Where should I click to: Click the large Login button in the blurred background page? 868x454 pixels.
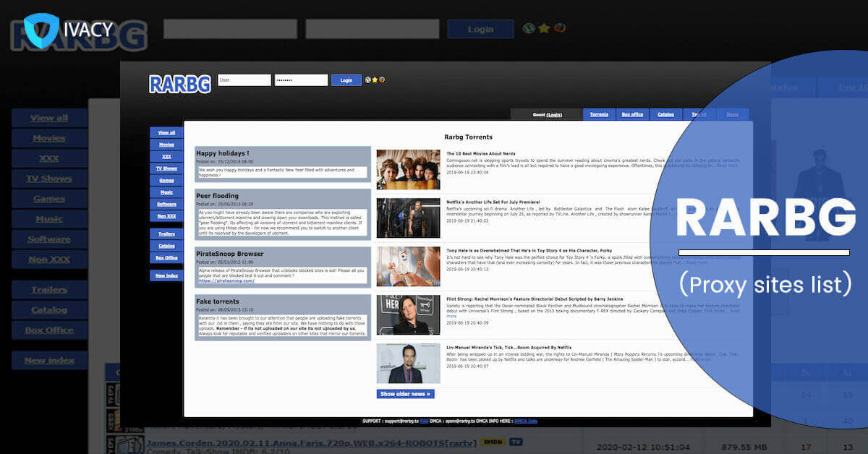[x=480, y=29]
